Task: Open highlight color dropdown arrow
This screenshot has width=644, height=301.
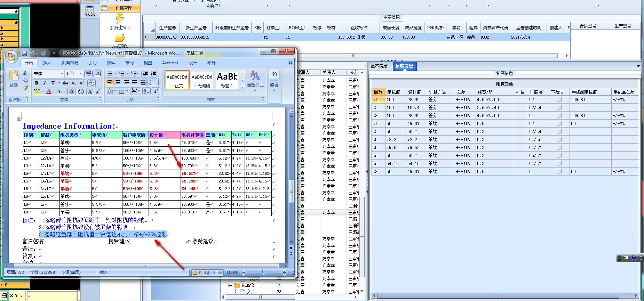Action: [42, 91]
